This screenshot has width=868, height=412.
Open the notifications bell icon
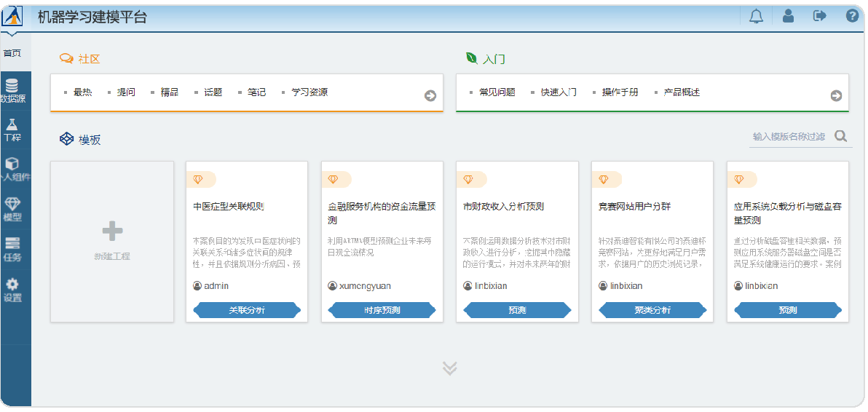click(x=756, y=16)
